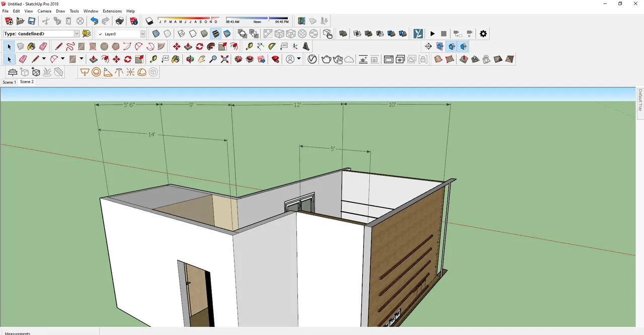
Task: Select the Section Plane tool
Action: click(428, 46)
